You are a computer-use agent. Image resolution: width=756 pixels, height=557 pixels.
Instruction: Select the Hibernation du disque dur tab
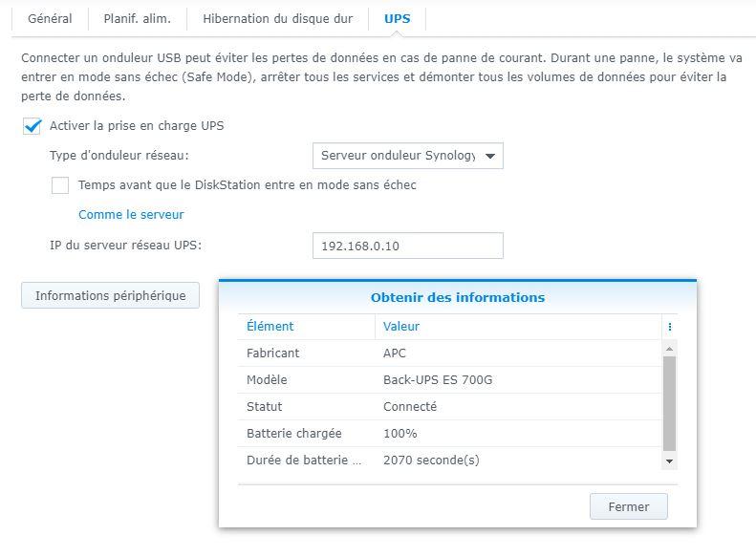[278, 19]
